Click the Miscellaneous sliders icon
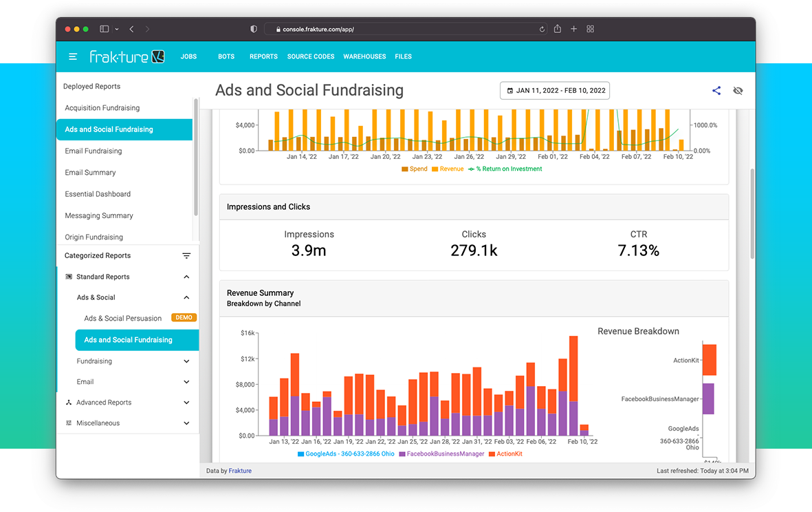Viewport: 812px width, 512px height. pyautogui.click(x=69, y=423)
